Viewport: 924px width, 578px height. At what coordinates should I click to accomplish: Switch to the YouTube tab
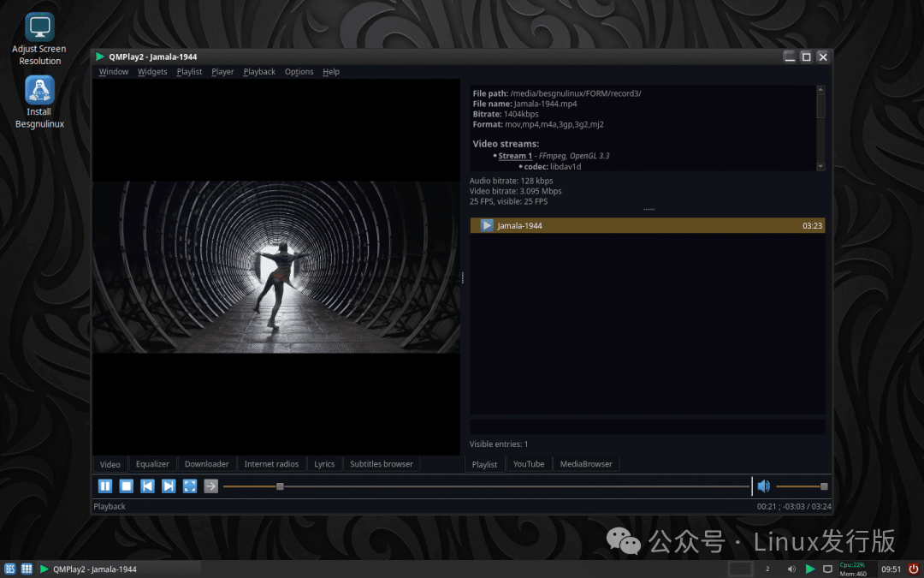(x=529, y=463)
